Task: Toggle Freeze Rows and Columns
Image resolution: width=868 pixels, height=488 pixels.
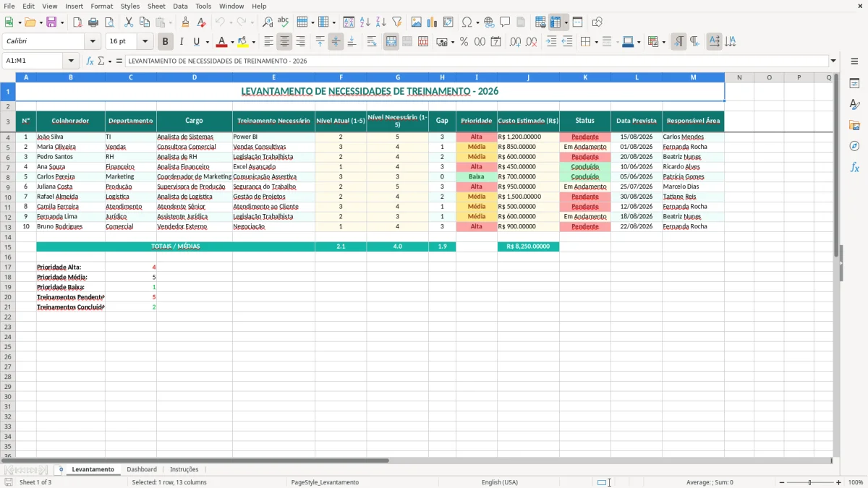Action: 556,22
